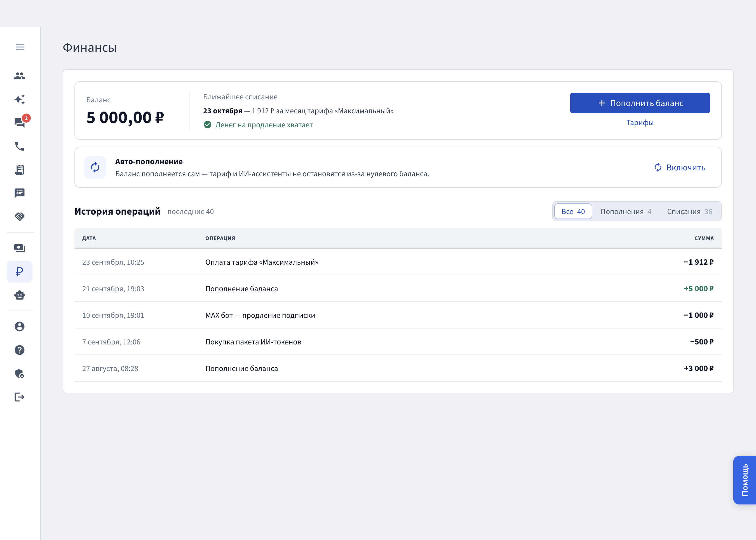Click the СУММА column header
This screenshot has width=756, height=540.
(704, 238)
